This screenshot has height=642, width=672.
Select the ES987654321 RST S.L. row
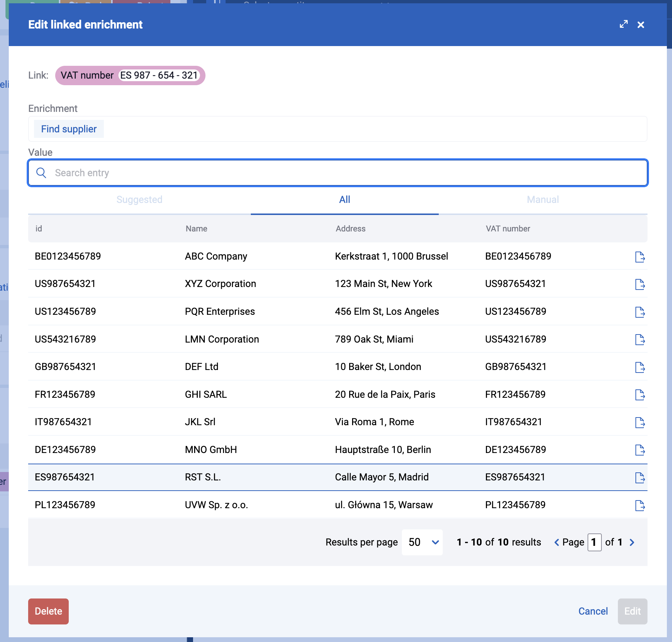pos(338,477)
